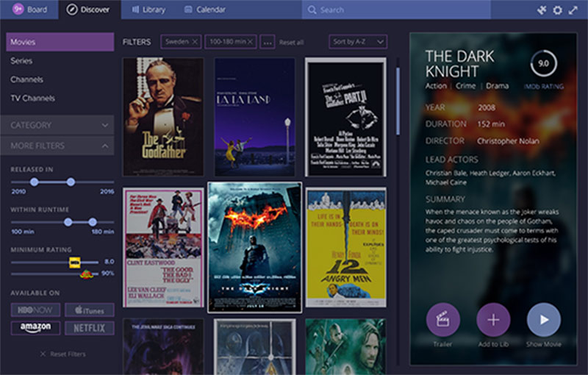The image size is (588, 375).
Task: Expand the Category section
Action: tap(60, 125)
